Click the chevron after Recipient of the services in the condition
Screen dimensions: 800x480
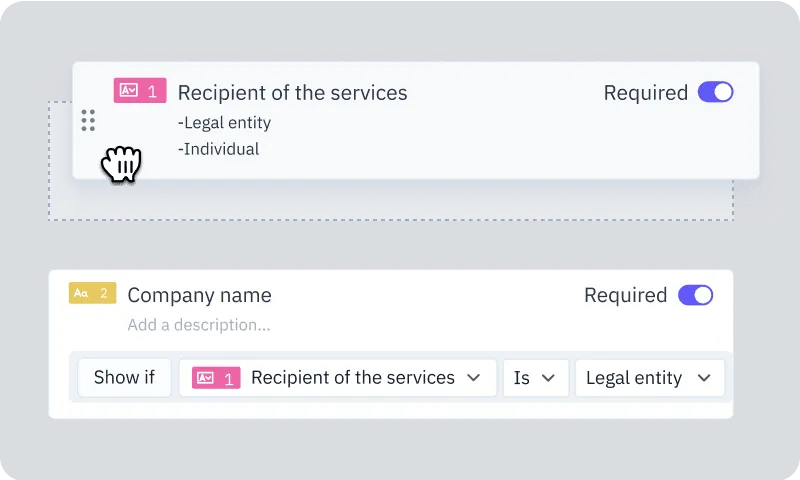coord(473,377)
